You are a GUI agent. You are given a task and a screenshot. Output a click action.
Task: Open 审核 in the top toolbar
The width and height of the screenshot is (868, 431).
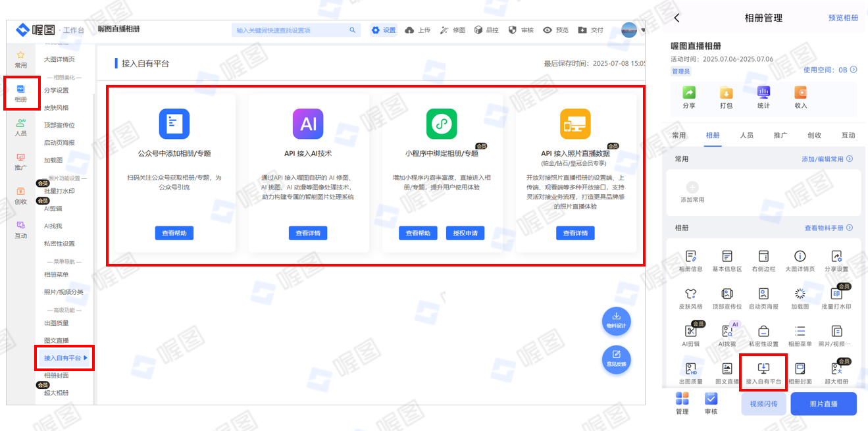click(521, 30)
